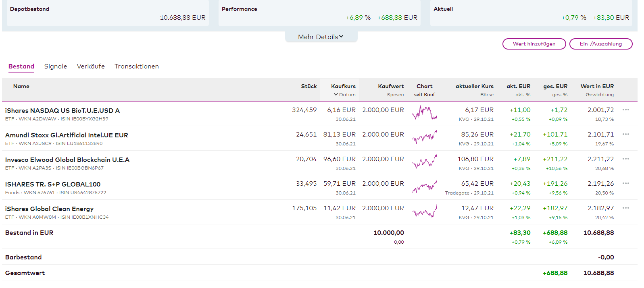This screenshot has width=644, height=288.
Task: Open the Invesco Blockchain chart thumbnail
Action: pyautogui.click(x=424, y=162)
